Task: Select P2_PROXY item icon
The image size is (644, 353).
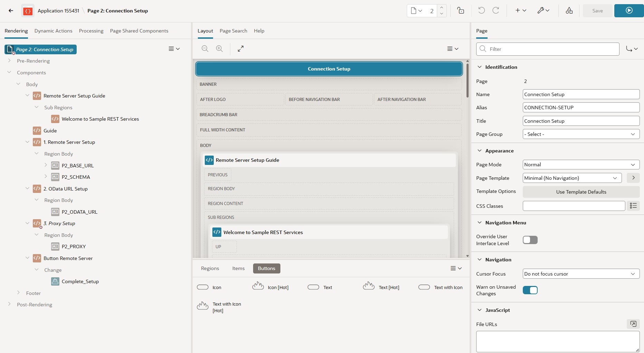Action: point(55,247)
